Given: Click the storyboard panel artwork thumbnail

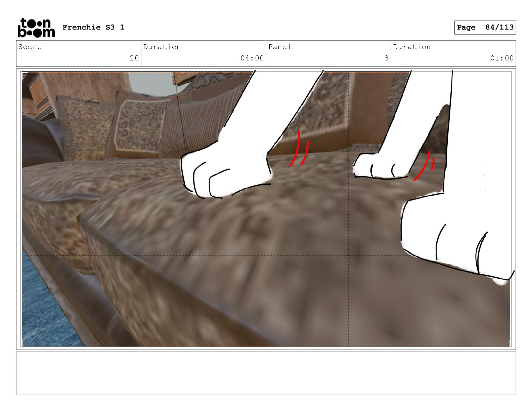Looking at the screenshot, I should tap(266, 209).
